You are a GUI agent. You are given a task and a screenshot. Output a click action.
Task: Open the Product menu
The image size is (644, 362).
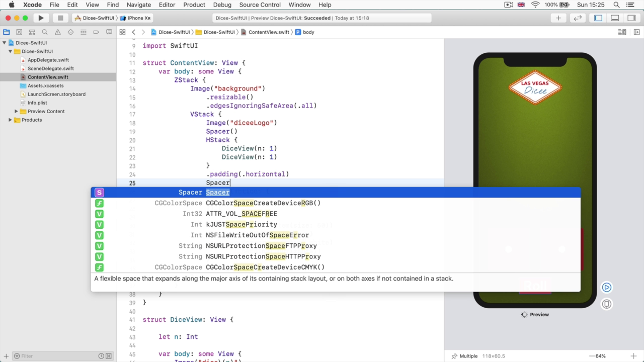[x=194, y=5]
